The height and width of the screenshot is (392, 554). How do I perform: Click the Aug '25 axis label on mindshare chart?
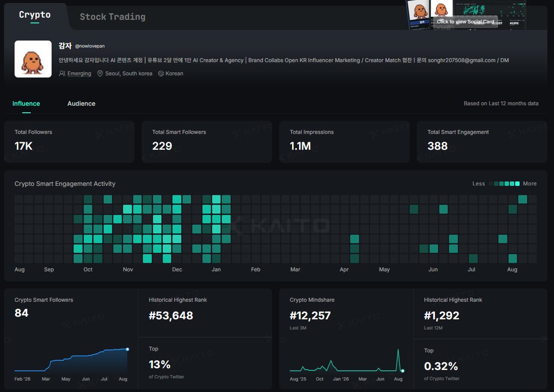point(298,379)
